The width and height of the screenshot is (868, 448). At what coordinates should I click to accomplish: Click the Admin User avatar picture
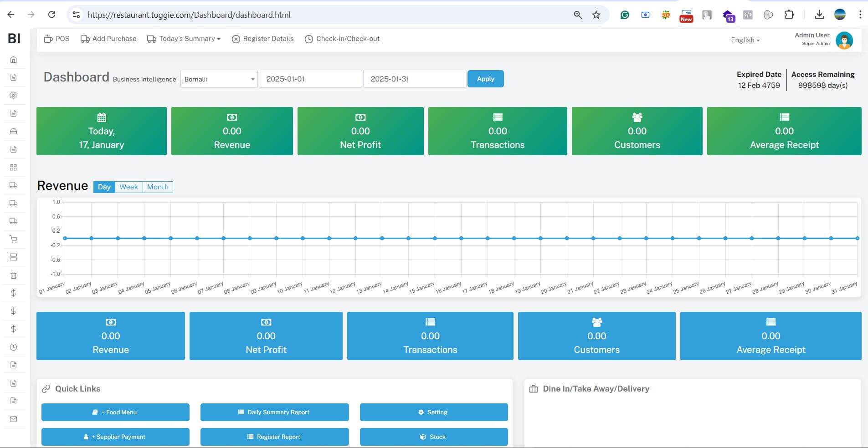[x=844, y=41]
